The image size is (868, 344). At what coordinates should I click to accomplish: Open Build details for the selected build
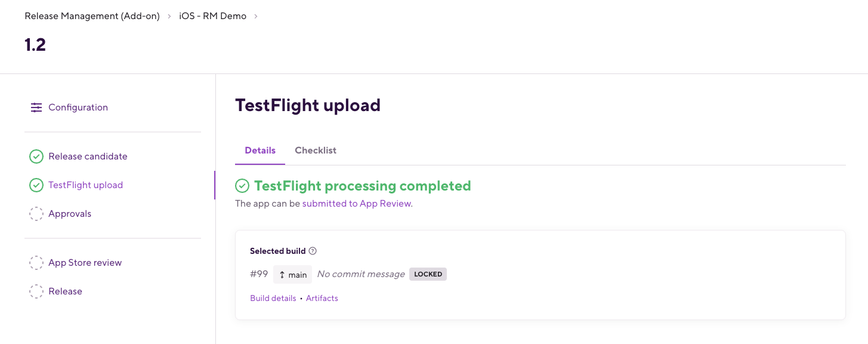click(273, 298)
